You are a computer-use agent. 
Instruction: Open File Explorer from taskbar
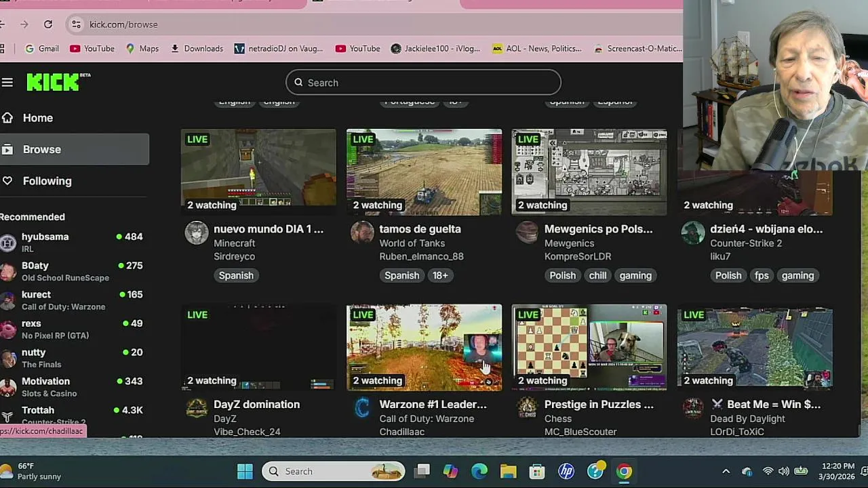[x=508, y=471]
